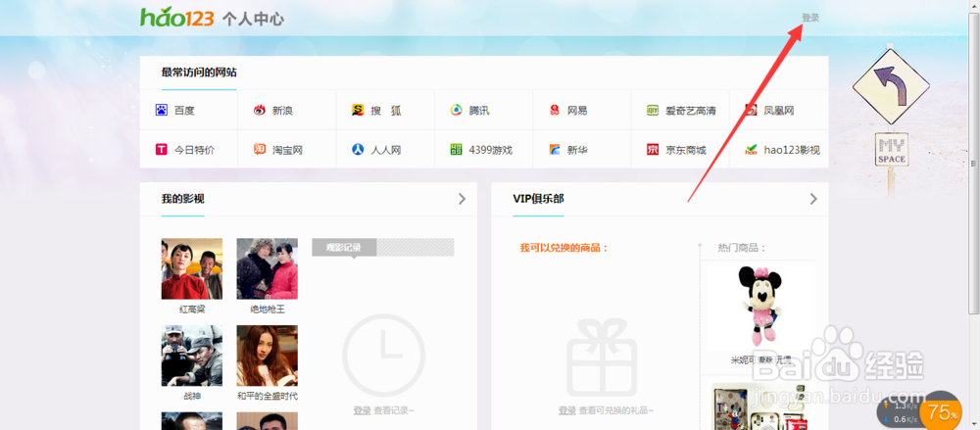Image resolution: width=980 pixels, height=430 pixels.
Task: Click the 绝地枪王 title text
Action: (x=267, y=310)
